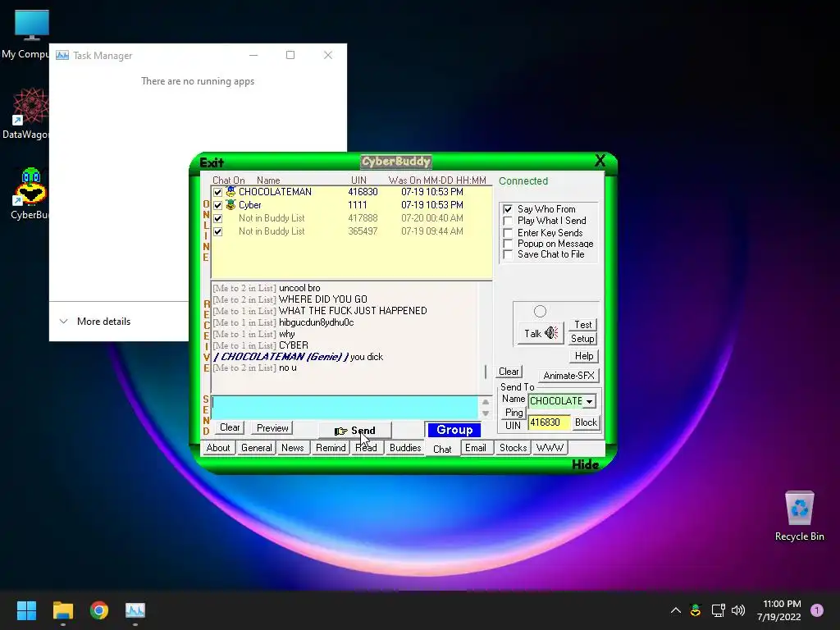The width and height of the screenshot is (840, 630).
Task: Open CyberBuddy Help
Action: tap(584, 356)
